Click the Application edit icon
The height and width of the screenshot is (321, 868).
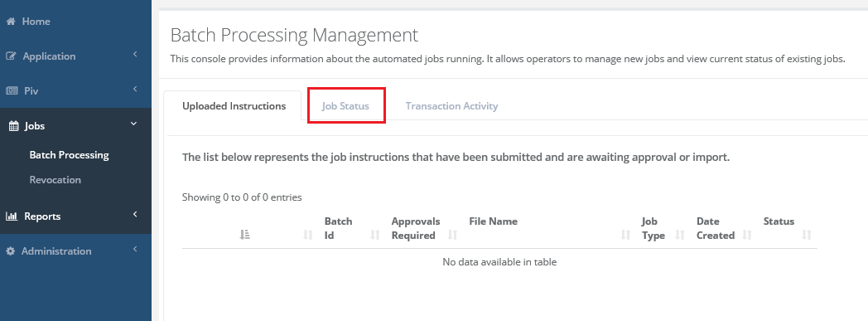[11, 56]
